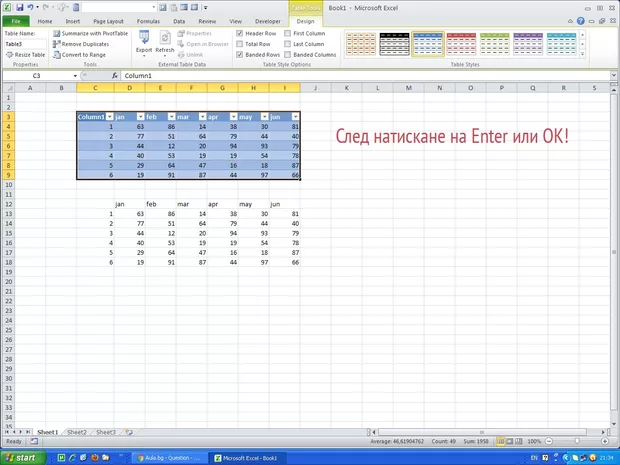Toggle the Banded Columns checkbox
This screenshot has width=620, height=465.
coord(288,55)
